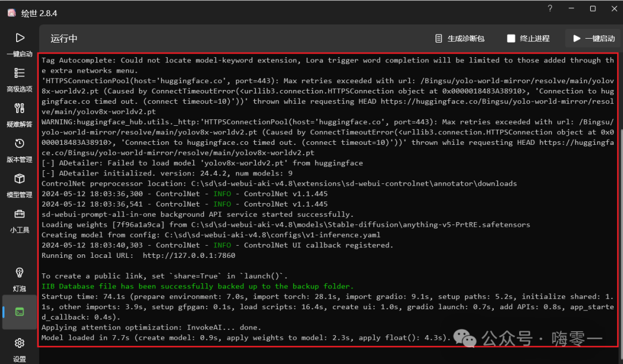Viewport: 623px width, 364px height.
Task: Click the 运行中 status title
Action: 64,39
